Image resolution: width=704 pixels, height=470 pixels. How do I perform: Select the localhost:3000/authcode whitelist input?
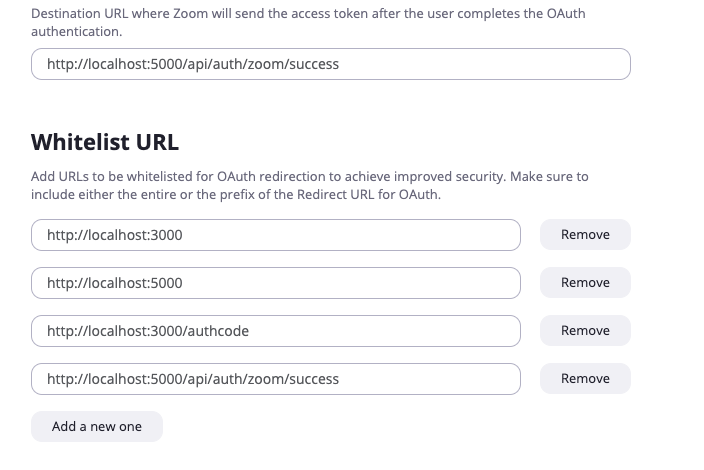[276, 331]
